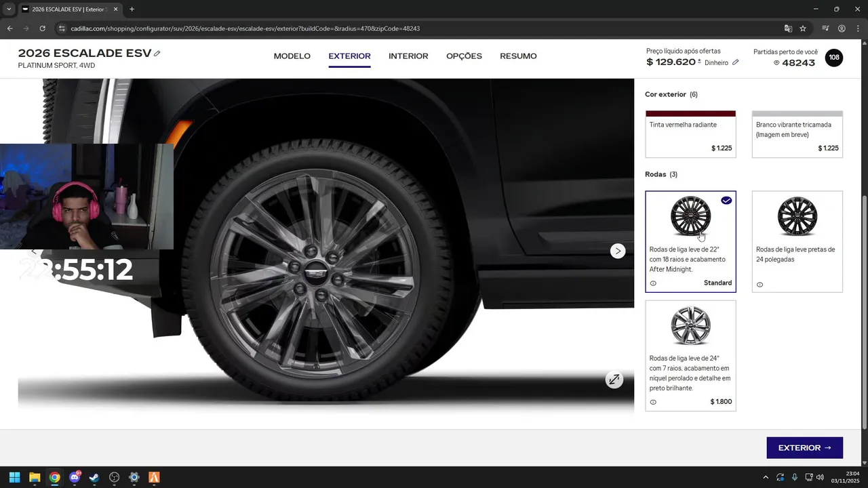The image size is (868, 488).
Task: Go to the INTERIOR step
Action: pyautogui.click(x=408, y=56)
